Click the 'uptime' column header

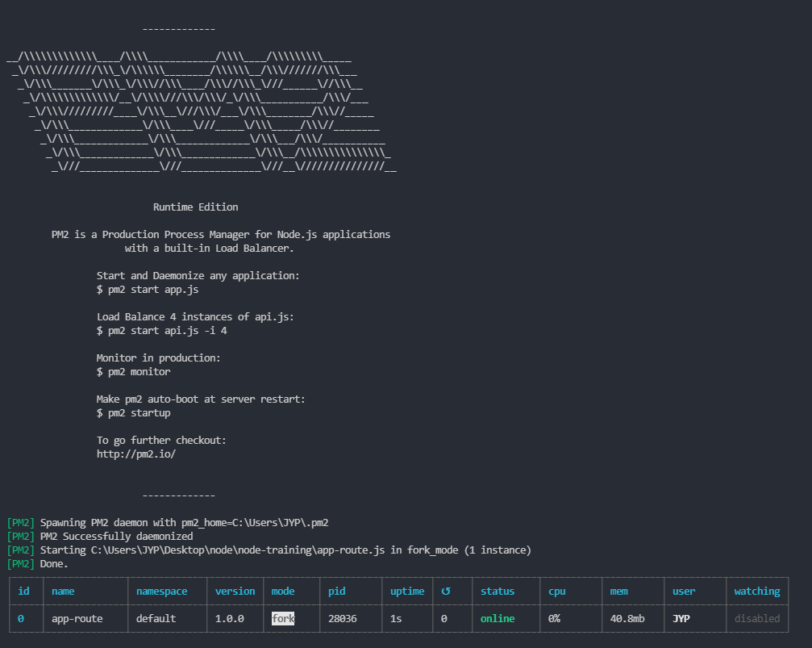(407, 592)
